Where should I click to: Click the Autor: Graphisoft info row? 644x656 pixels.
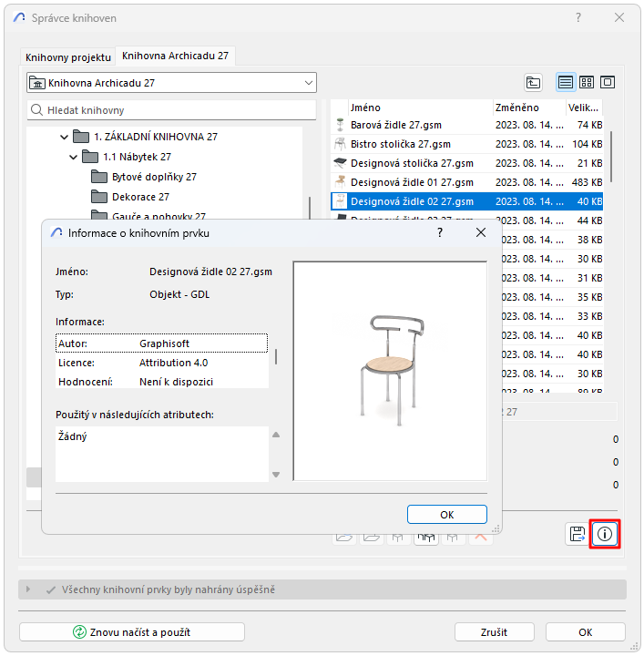[x=161, y=343]
